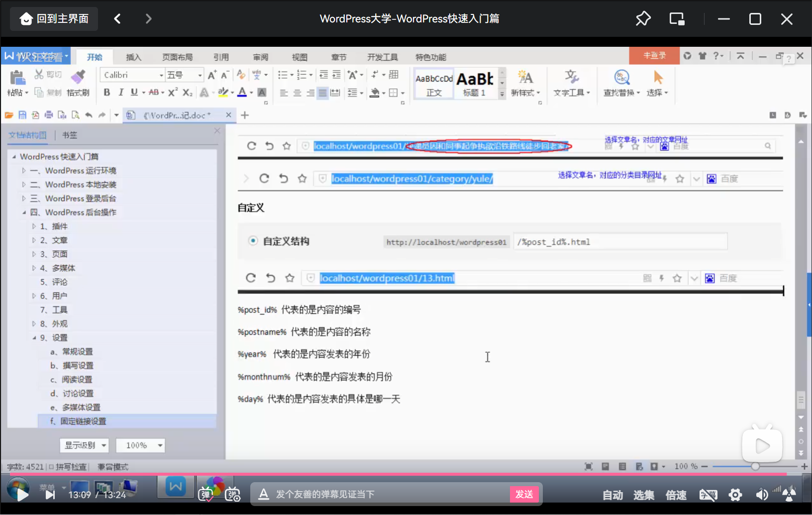Open the 插入 ribbon tab
Image resolution: width=812 pixels, height=515 pixels.
click(x=133, y=57)
